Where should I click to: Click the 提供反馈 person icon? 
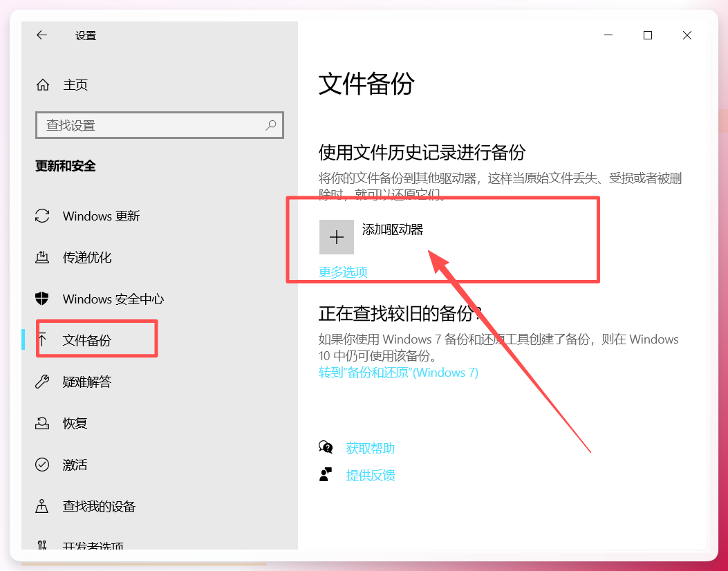326,474
